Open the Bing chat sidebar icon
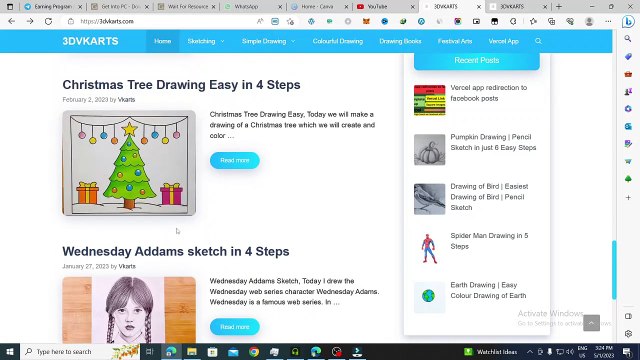 point(628,21)
